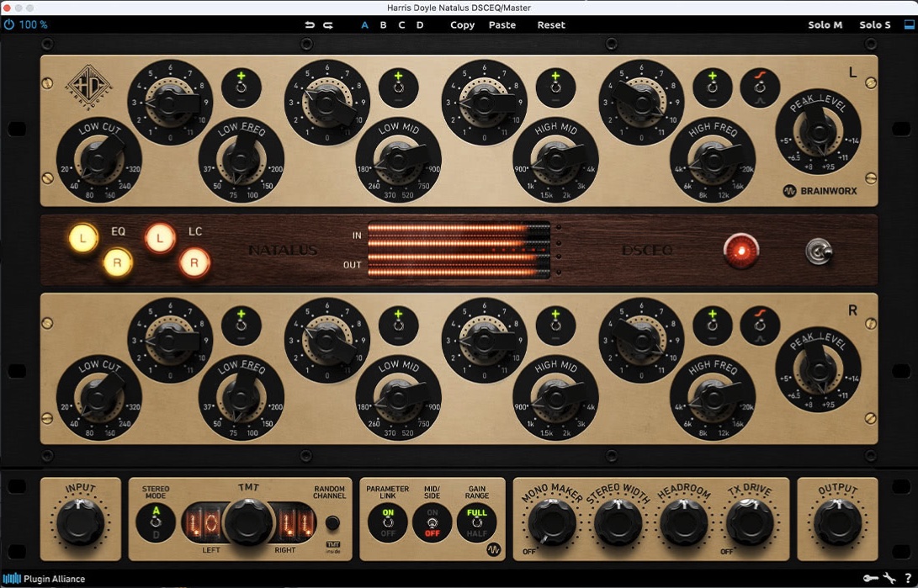
Task: Toggle the bottom panel view icon
Action: (910, 24)
